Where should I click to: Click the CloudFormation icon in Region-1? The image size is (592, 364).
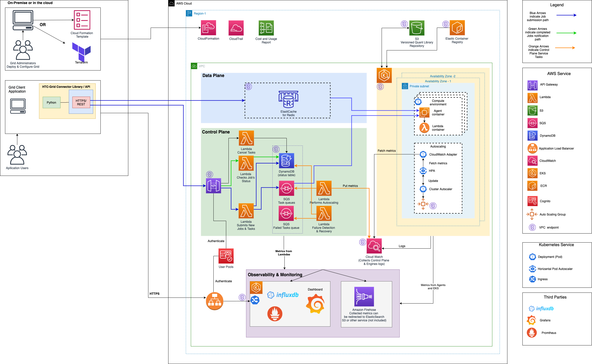point(208,28)
